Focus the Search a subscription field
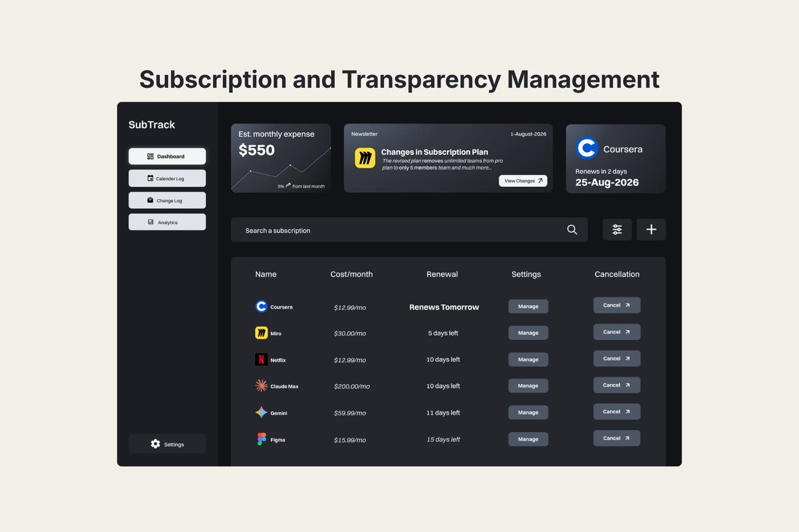 coord(409,230)
